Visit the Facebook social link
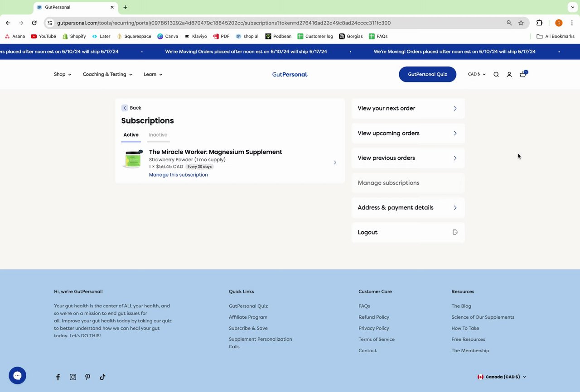Image resolution: width=580 pixels, height=392 pixels. coord(58,377)
